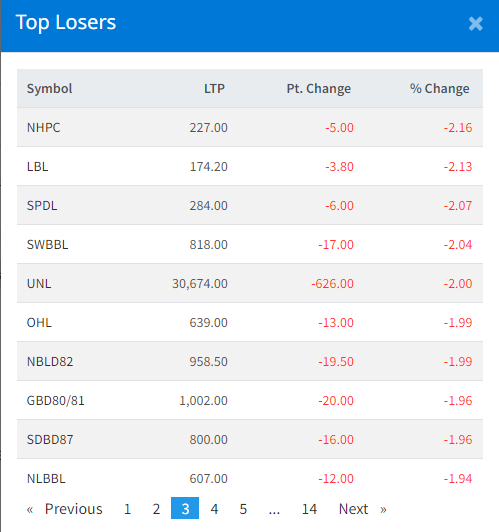Close the Top Losers dialog
This screenshot has width=499, height=532.
[x=475, y=24]
